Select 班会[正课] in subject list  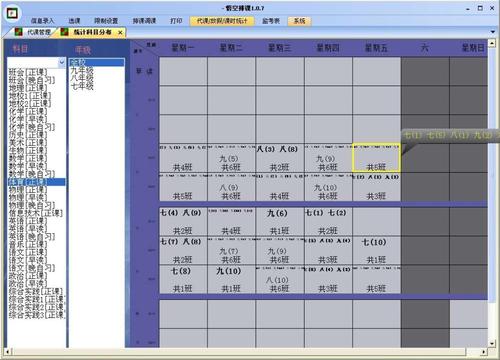(x=28, y=72)
